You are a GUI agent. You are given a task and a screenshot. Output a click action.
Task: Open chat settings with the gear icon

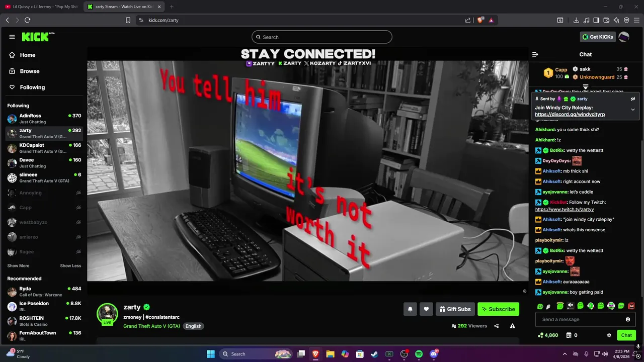[x=609, y=335]
